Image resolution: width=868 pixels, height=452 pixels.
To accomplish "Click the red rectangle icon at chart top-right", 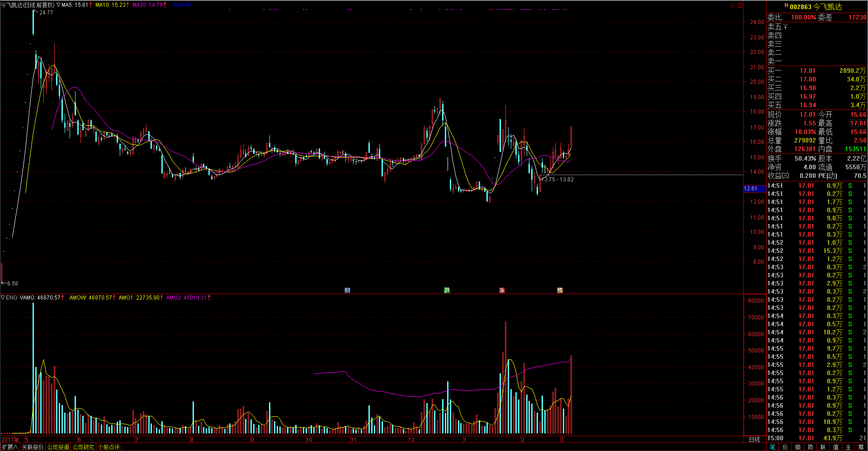I will pyautogui.click(x=740, y=5).
